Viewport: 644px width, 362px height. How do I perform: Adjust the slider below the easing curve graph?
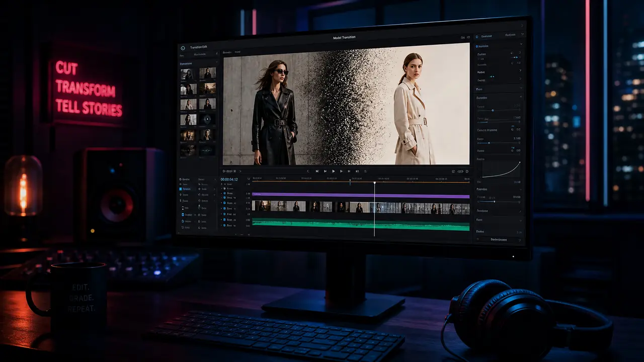(498, 202)
